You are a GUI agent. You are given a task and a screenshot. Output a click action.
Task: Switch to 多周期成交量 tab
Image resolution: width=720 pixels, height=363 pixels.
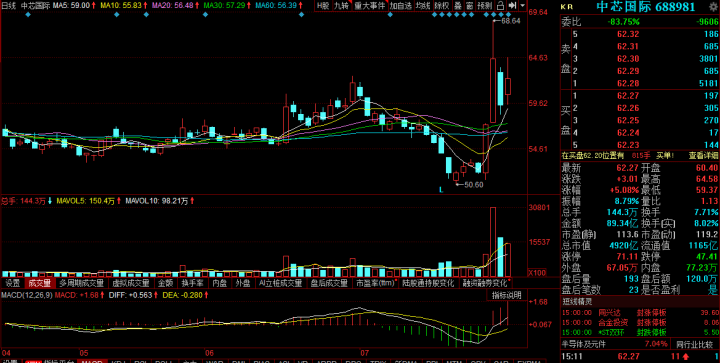click(x=82, y=283)
